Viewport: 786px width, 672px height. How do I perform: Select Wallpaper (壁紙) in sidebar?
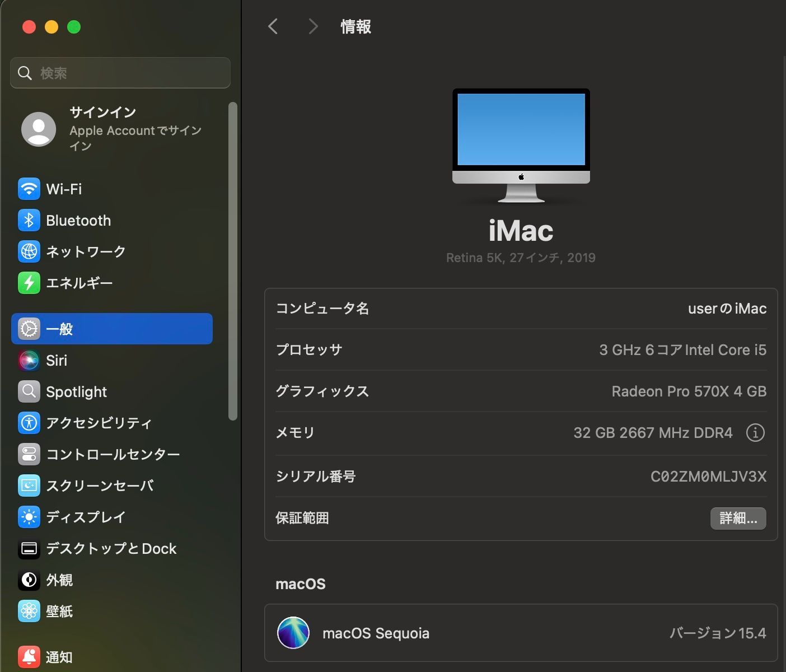(59, 612)
